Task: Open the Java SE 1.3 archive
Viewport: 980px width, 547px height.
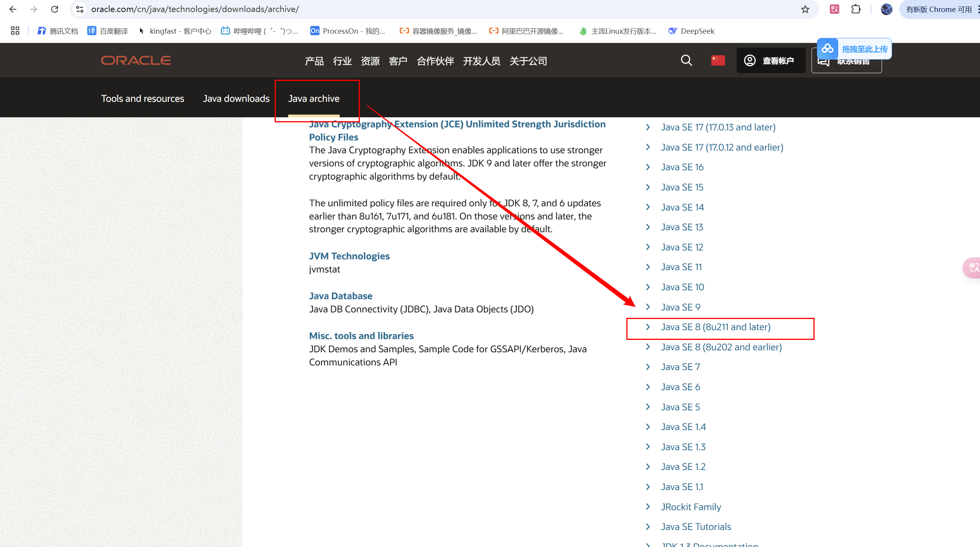Action: click(683, 447)
